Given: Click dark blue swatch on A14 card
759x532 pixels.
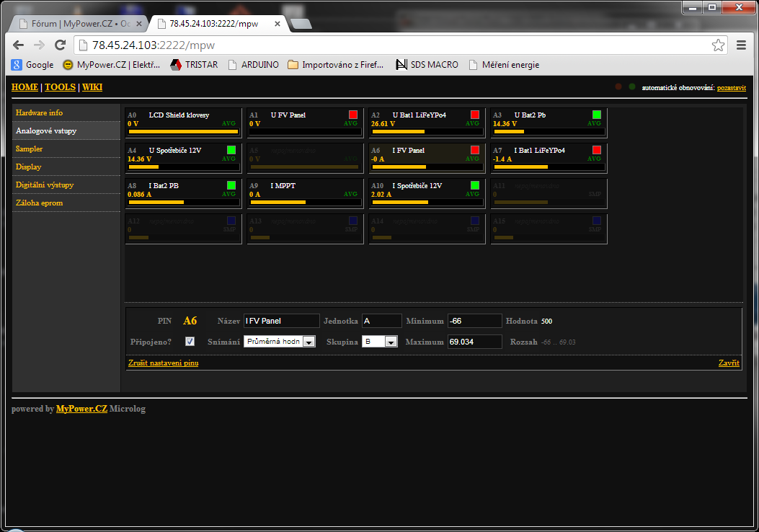Looking at the screenshot, I should tap(475, 221).
